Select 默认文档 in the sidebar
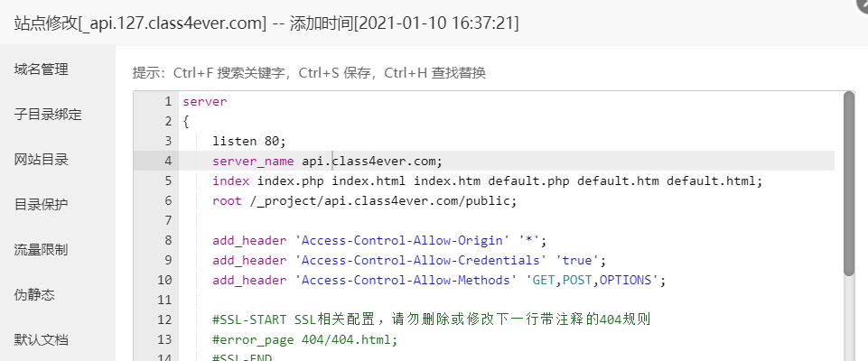This screenshot has width=868, height=361. (x=41, y=339)
